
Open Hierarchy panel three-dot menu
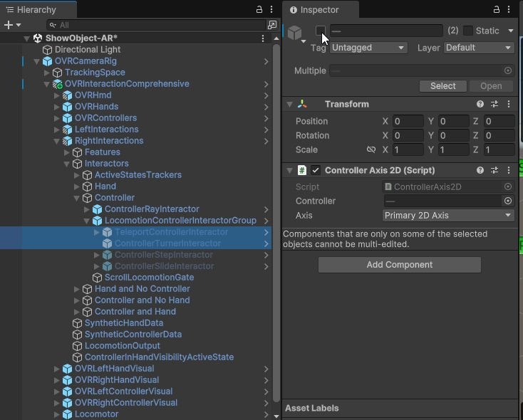click(x=271, y=9)
